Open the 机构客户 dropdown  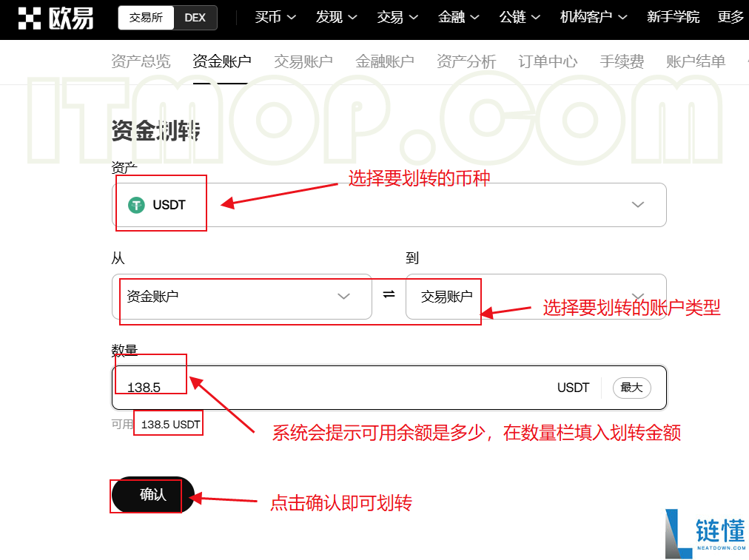[594, 18]
